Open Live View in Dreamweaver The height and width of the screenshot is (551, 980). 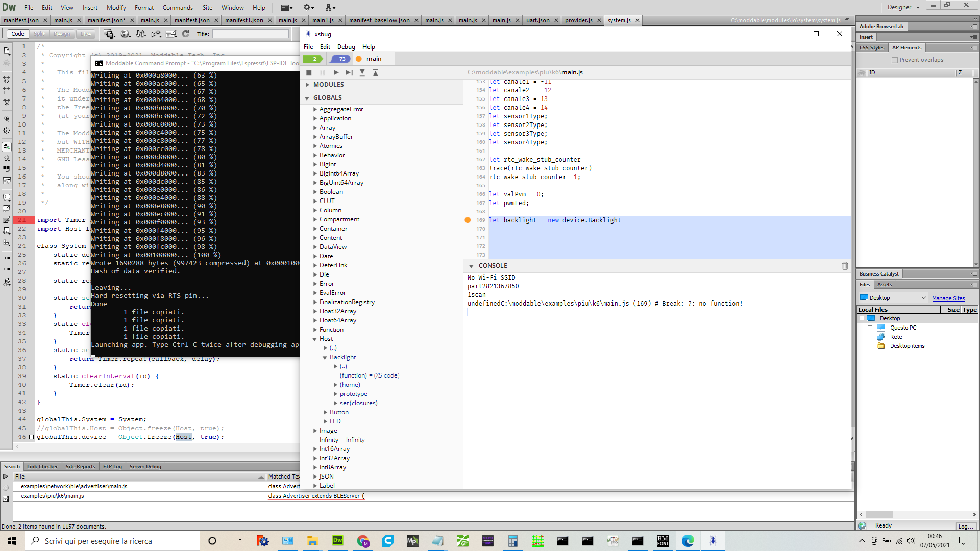click(85, 34)
